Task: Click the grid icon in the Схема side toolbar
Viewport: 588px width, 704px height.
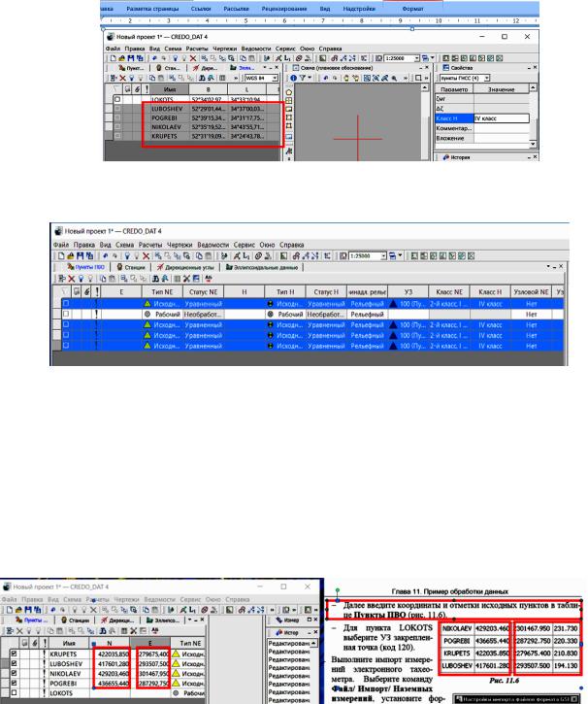Action: [x=289, y=101]
